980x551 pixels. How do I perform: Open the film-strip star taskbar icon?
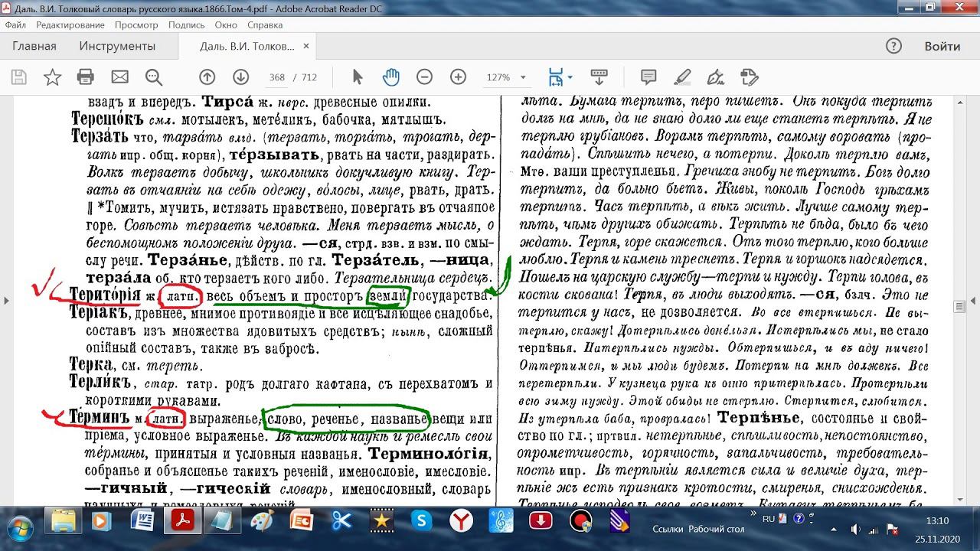[x=381, y=522]
